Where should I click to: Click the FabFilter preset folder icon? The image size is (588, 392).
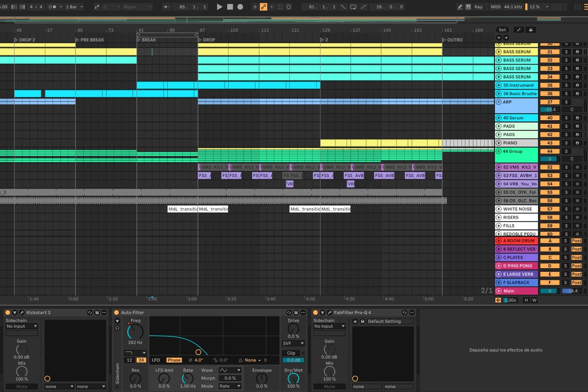355,321
